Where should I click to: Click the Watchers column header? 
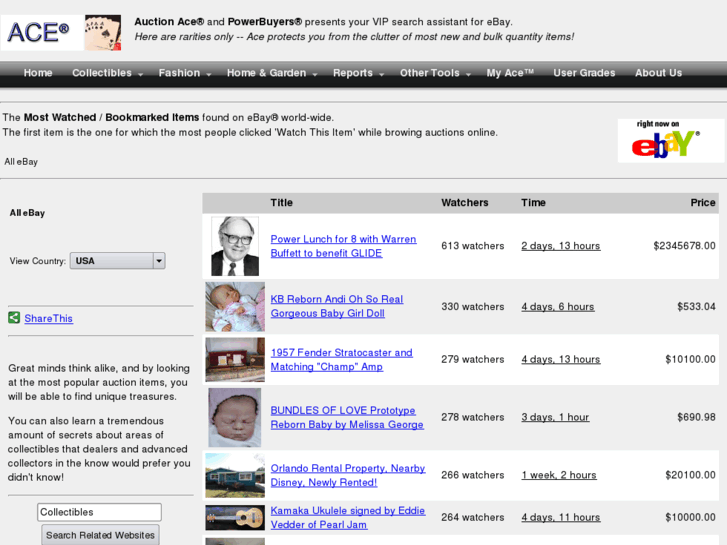coord(465,203)
